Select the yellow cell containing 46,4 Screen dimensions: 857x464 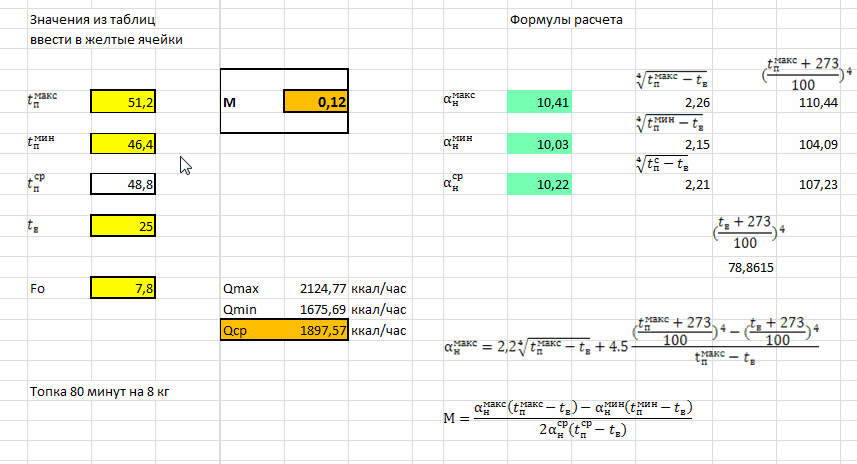(122, 146)
